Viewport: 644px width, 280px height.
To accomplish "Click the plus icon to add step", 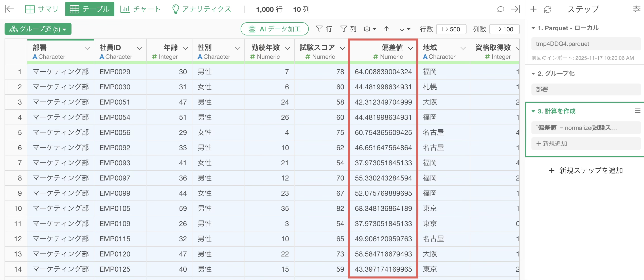I will click(x=533, y=9).
